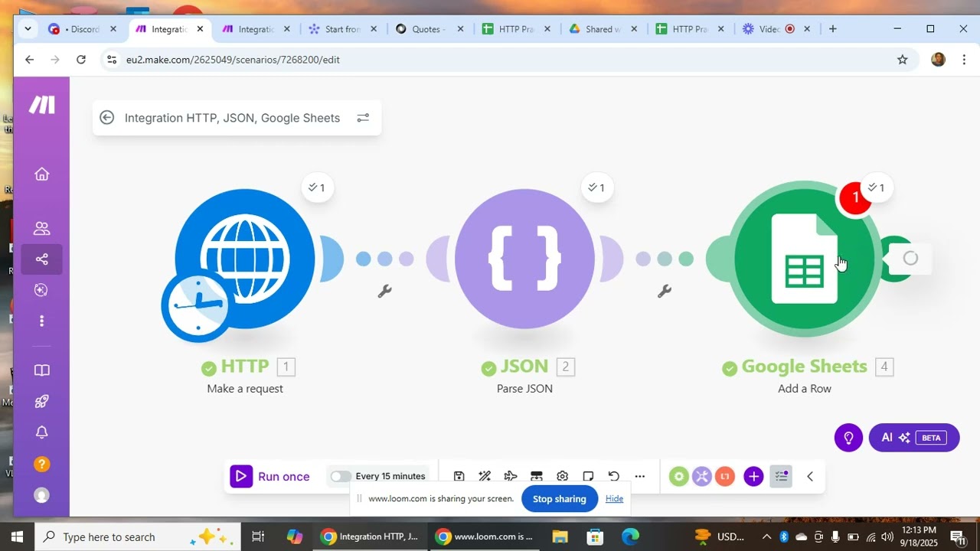Screen dimensions: 980x551
Task: Open the www.loom.com Chrome taskbar window
Action: click(x=485, y=536)
